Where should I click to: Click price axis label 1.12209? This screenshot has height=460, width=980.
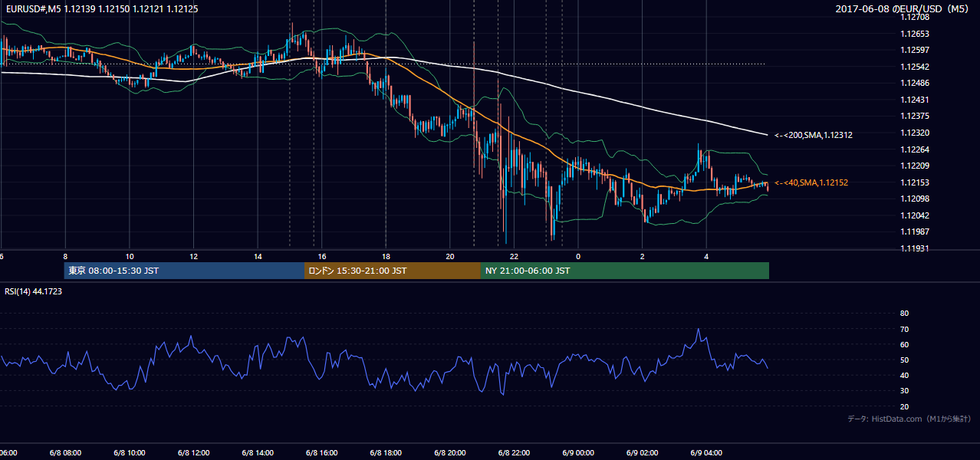pos(914,166)
